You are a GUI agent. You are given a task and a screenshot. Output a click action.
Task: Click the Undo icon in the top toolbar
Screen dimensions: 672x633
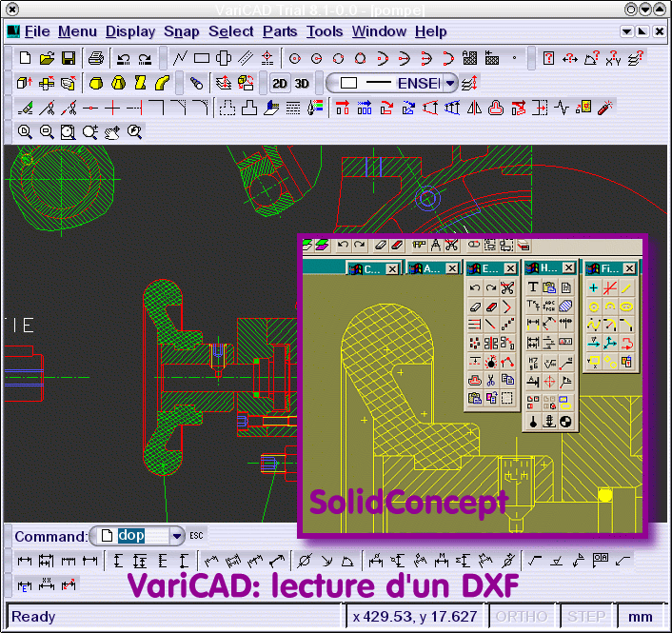(x=124, y=59)
